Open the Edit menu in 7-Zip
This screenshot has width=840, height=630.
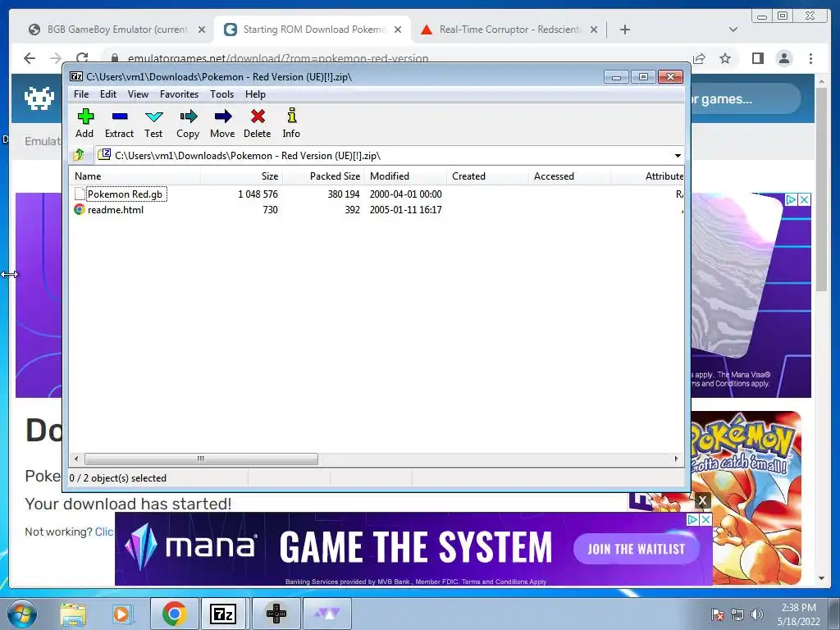coord(108,94)
